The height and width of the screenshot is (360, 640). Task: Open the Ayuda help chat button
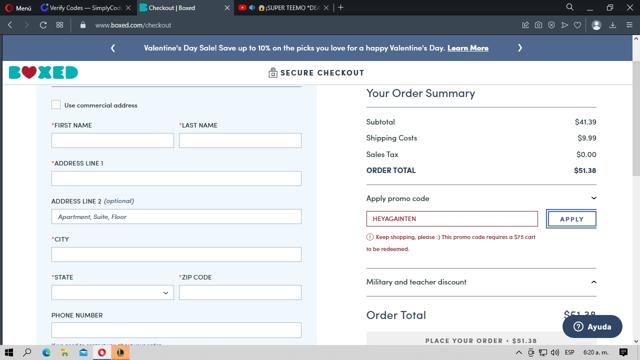(592, 327)
